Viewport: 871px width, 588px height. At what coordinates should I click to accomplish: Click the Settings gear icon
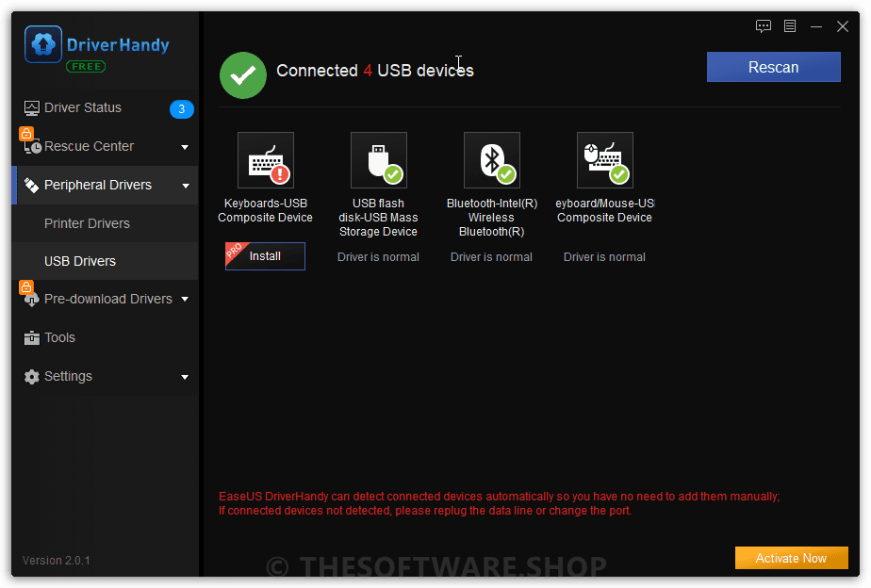pos(32,377)
